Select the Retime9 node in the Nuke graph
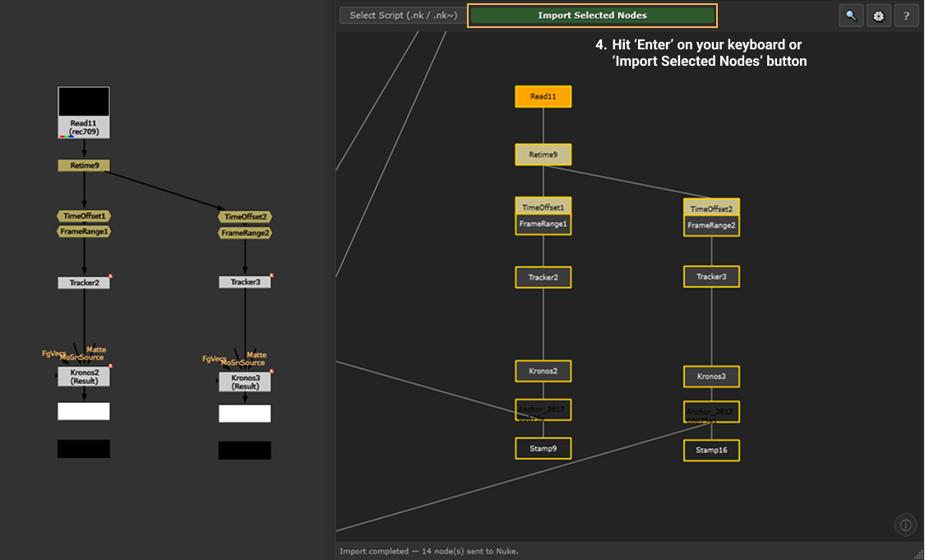The width and height of the screenshot is (925, 560). pos(84,165)
